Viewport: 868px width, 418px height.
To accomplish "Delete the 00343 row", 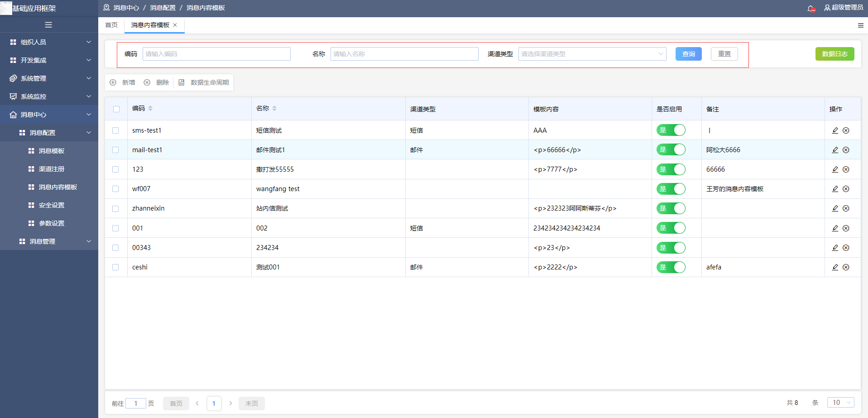I will click(x=846, y=248).
